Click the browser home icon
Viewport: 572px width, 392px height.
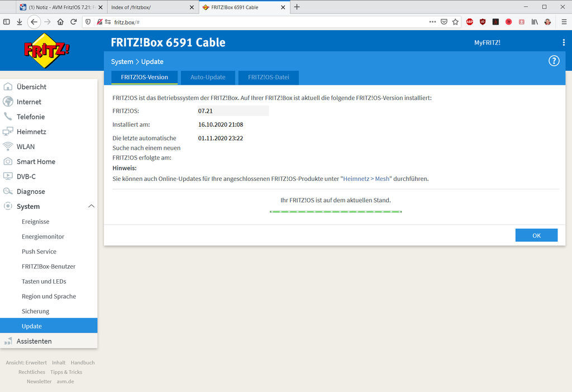tap(60, 22)
